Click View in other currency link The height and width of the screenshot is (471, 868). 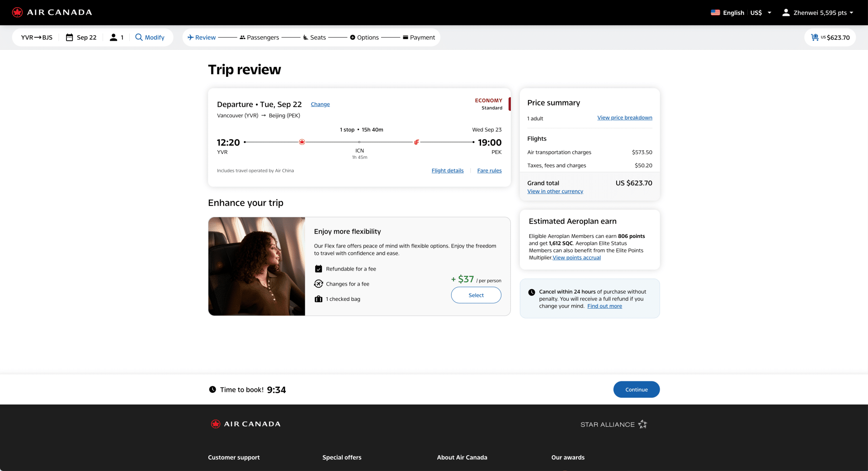click(x=555, y=191)
